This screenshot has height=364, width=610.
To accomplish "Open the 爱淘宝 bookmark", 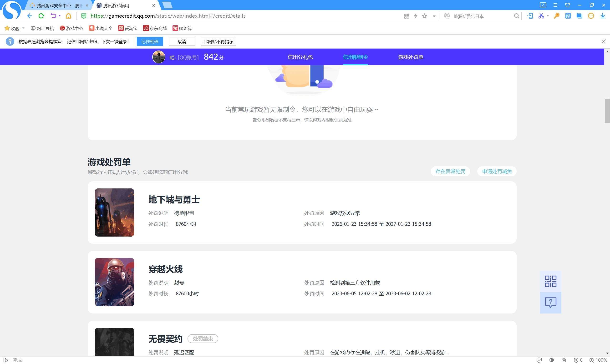I will pos(128,28).
